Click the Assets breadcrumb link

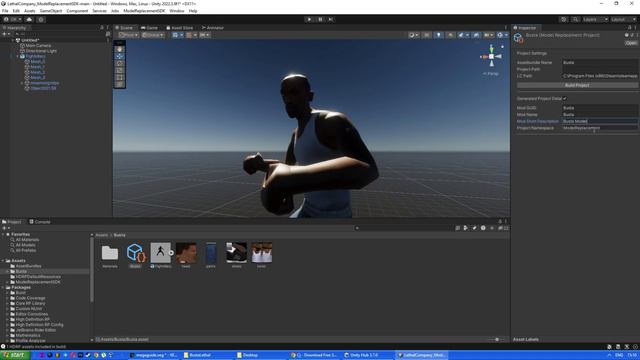point(102,235)
